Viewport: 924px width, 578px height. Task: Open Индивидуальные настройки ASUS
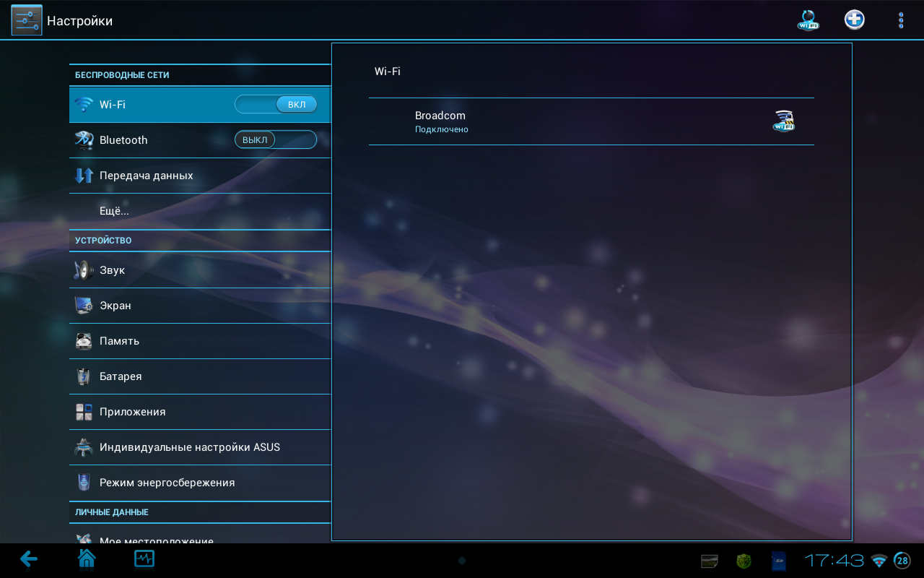(200, 447)
